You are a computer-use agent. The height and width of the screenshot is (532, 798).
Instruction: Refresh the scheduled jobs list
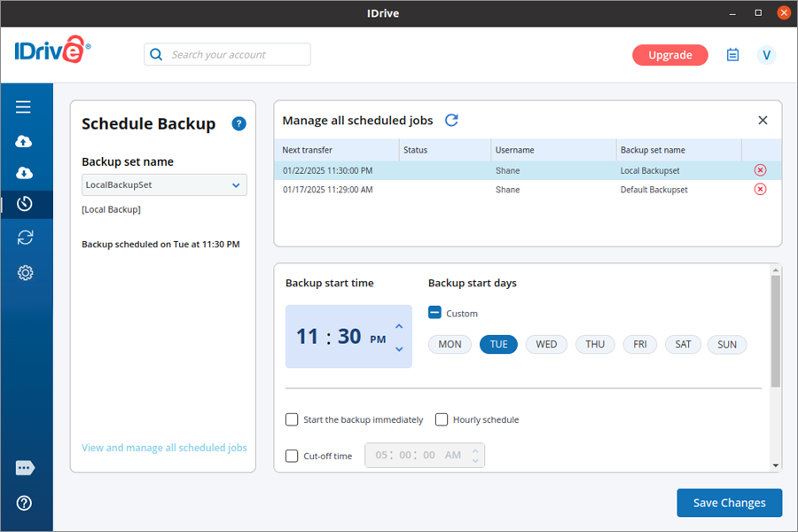point(451,121)
